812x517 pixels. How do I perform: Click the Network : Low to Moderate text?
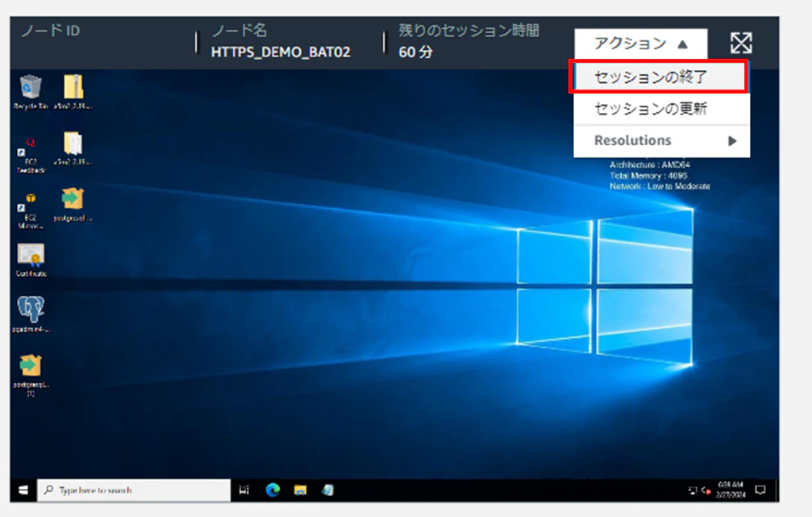(660, 186)
